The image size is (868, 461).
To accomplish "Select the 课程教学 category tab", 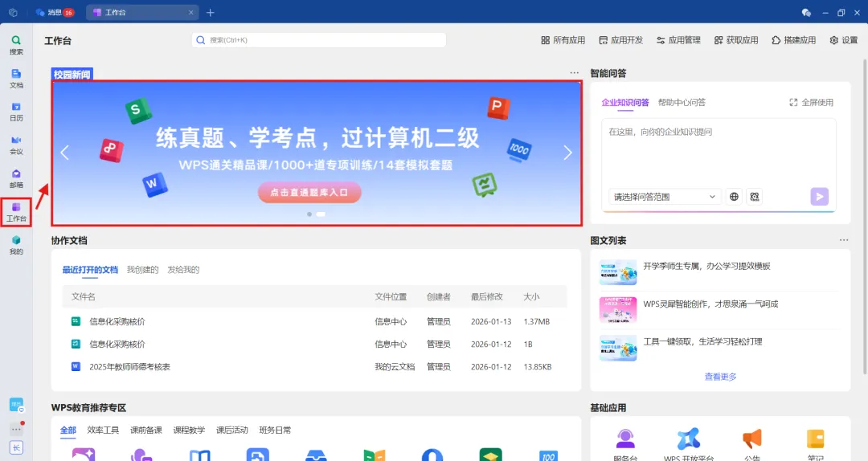I will [189, 430].
